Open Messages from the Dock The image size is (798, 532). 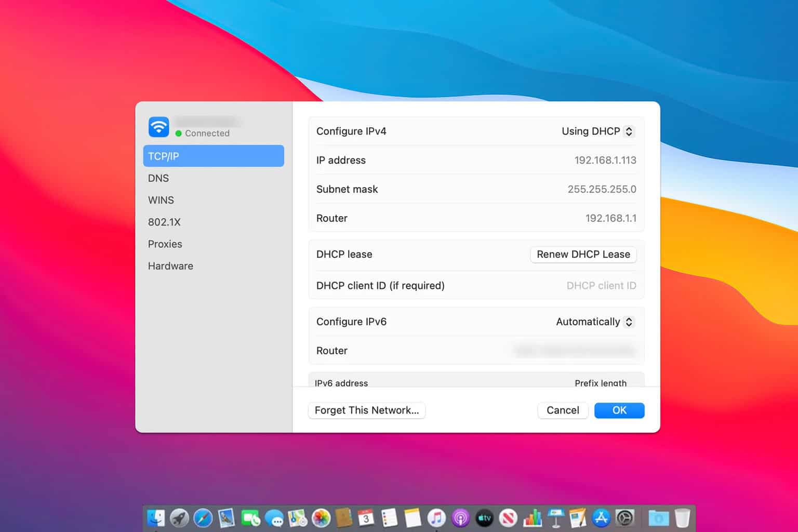(x=274, y=518)
